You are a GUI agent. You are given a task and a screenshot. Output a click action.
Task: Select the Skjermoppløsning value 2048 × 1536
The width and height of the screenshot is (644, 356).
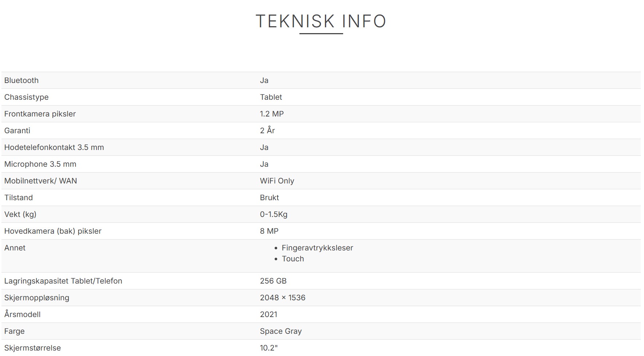click(283, 298)
